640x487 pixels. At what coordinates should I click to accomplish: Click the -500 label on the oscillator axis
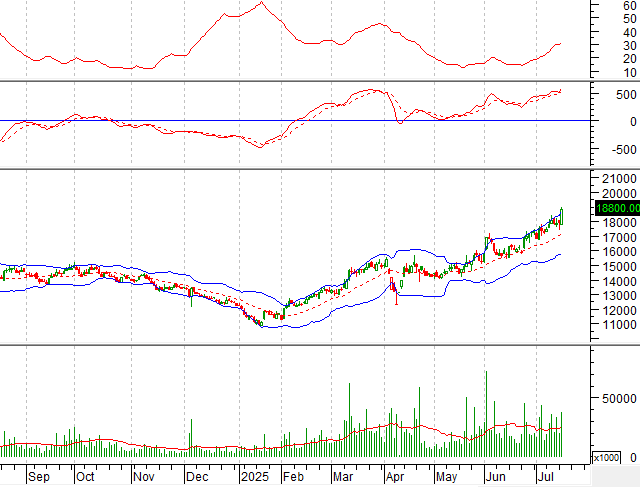click(x=616, y=150)
